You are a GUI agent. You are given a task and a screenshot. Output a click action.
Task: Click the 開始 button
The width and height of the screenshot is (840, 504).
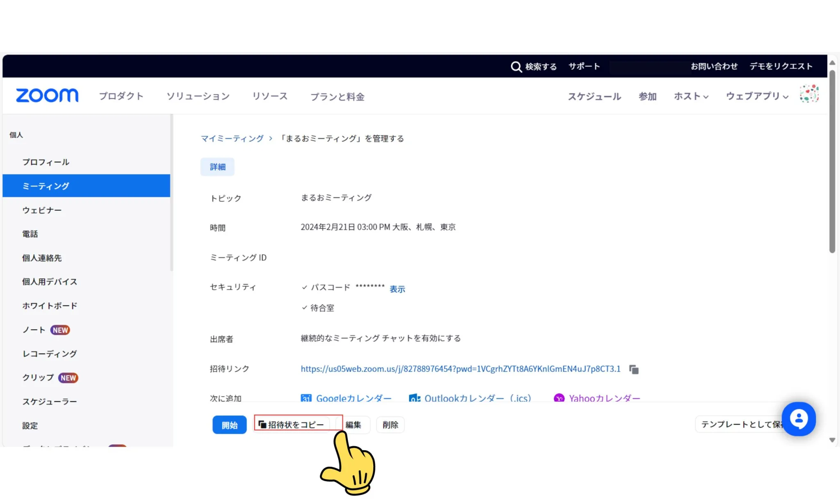coord(229,425)
